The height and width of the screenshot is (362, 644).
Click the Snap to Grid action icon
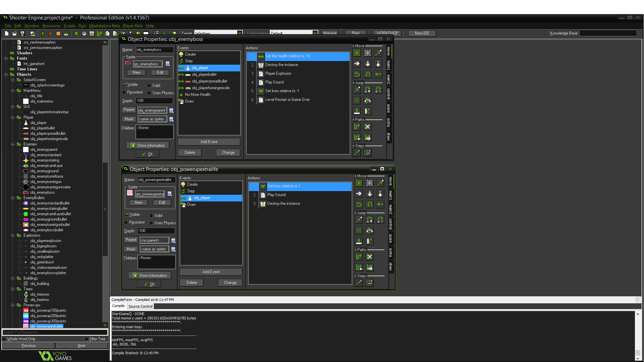click(x=357, y=100)
